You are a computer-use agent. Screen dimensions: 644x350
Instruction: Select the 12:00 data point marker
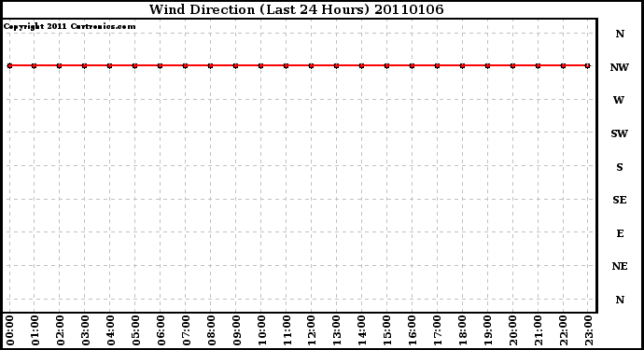click(312, 65)
